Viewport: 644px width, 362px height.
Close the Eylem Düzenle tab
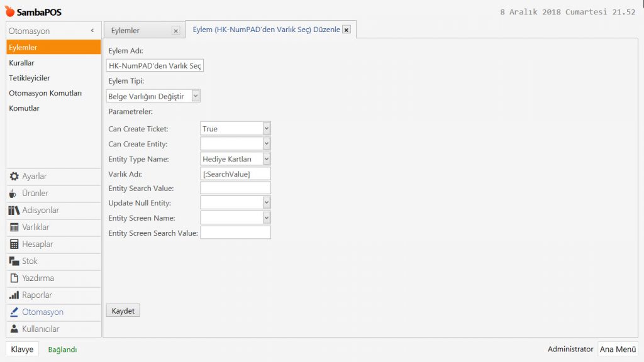(x=347, y=30)
